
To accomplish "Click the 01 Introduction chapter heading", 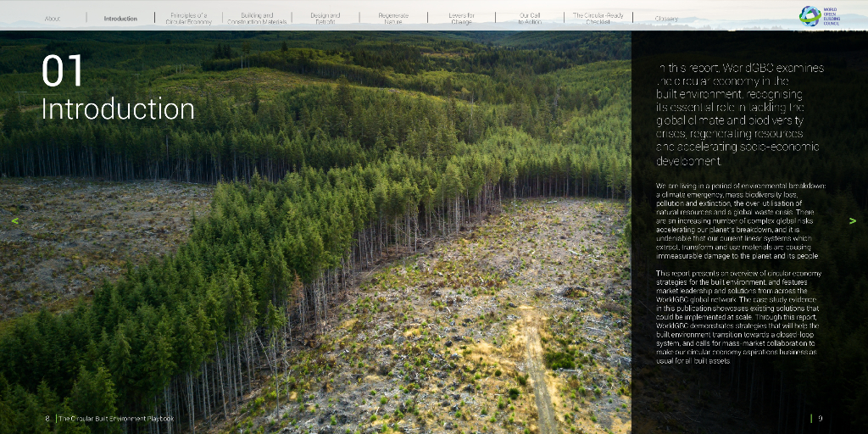I will click(x=118, y=109).
